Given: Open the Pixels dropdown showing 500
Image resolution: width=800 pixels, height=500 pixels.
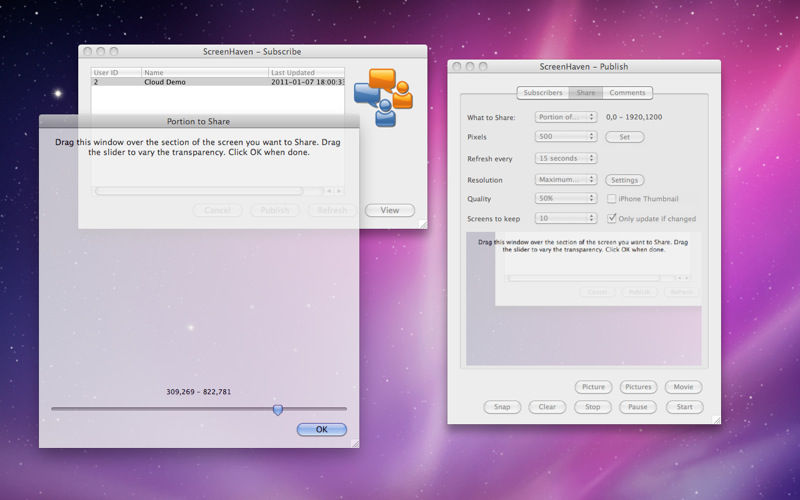Looking at the screenshot, I should click(566, 137).
